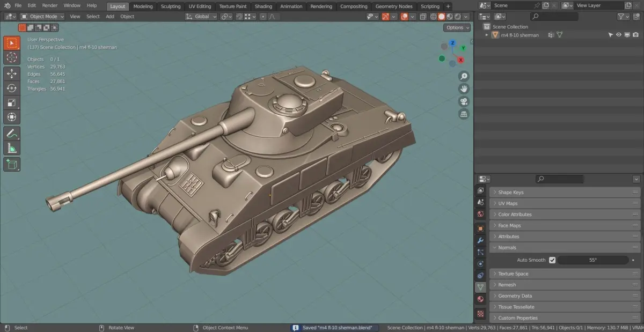Add a new workspace tab
Screen dimensions: 644x332
[x=449, y=6]
